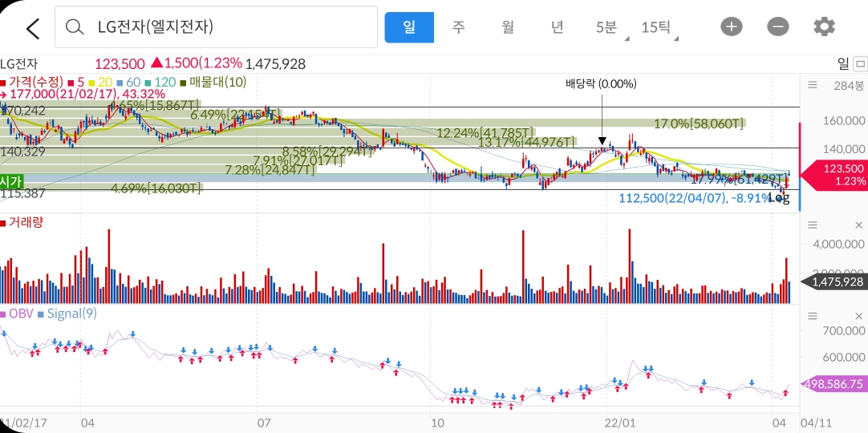Toggle the Log scale label
Screen dimensions: 868x433
[778, 198]
